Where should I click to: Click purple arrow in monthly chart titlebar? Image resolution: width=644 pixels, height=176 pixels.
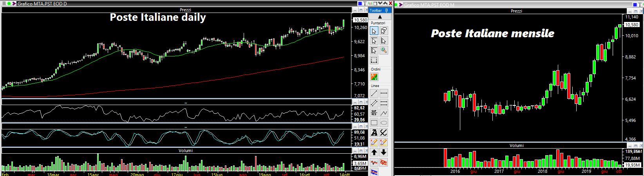pyautogui.click(x=401, y=4)
